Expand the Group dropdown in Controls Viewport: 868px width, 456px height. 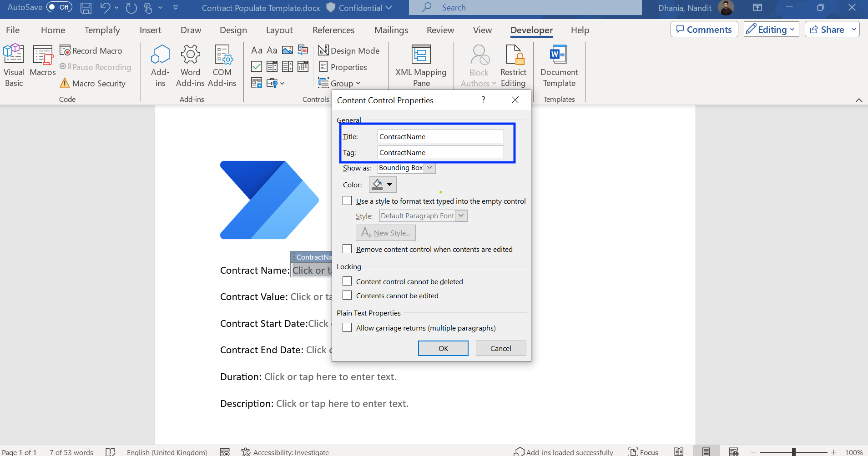359,83
